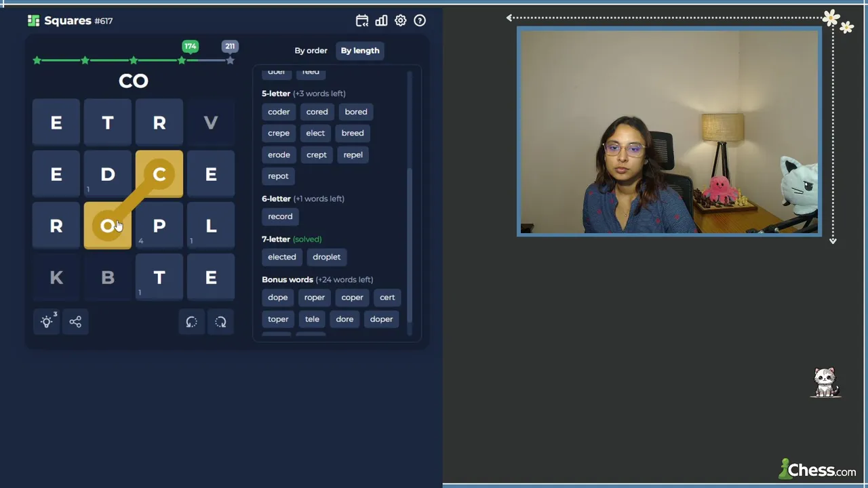This screenshot has height=488, width=868.
Task: Switch to the By length tab
Action: pyautogui.click(x=360, y=51)
